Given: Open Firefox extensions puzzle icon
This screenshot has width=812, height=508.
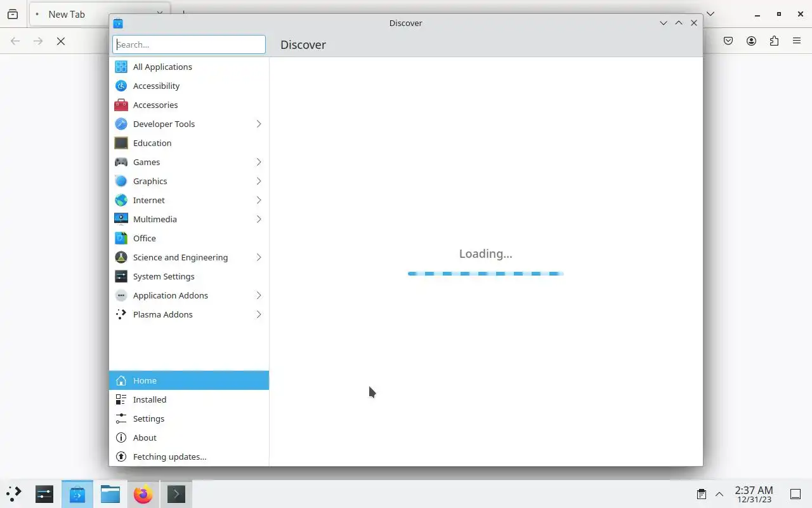Looking at the screenshot, I should click(x=774, y=41).
